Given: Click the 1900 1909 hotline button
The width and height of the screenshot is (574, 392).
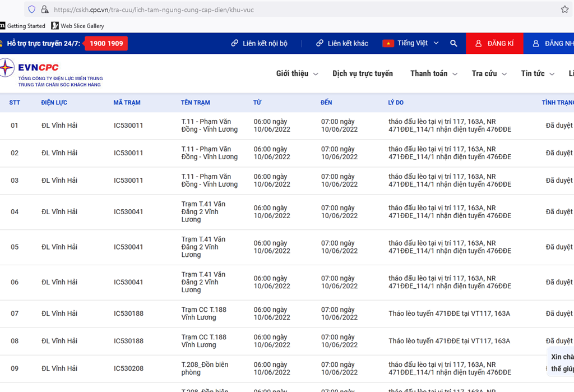Looking at the screenshot, I should tap(106, 43).
